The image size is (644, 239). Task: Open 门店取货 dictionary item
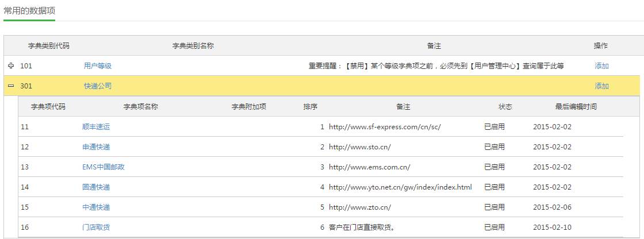tap(96, 227)
